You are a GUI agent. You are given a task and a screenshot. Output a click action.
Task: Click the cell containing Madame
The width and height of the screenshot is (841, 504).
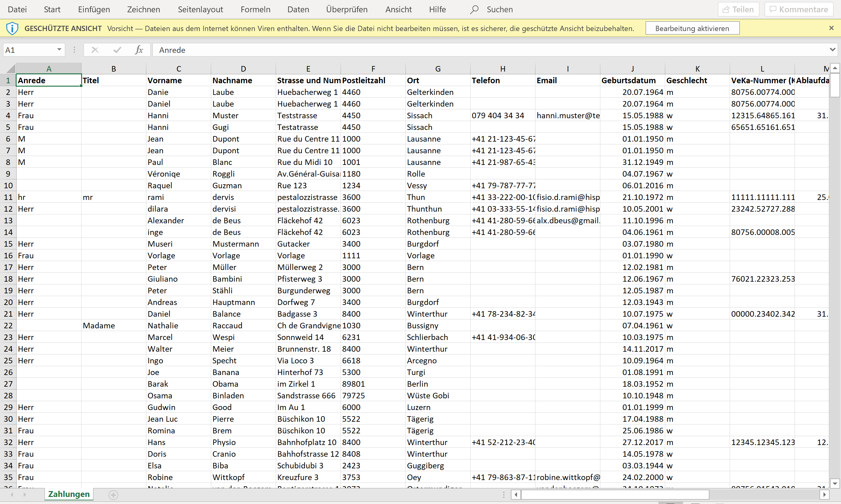pos(114,326)
